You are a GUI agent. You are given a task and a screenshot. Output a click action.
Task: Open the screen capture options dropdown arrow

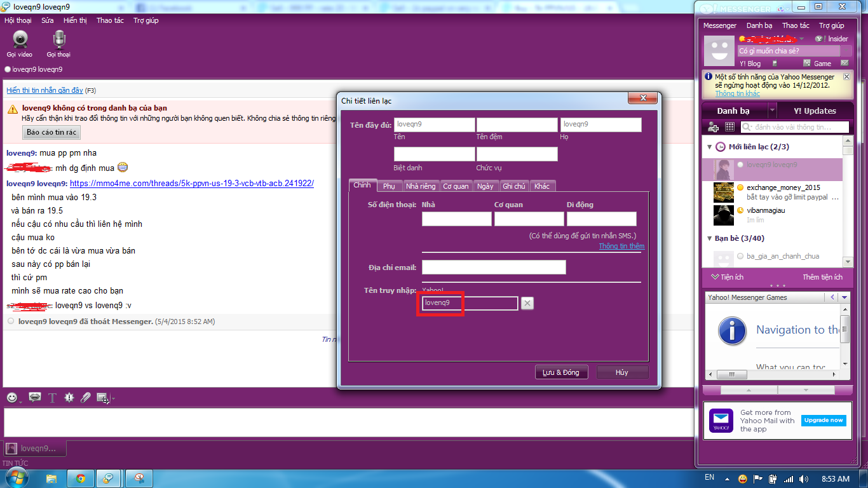pos(113,398)
